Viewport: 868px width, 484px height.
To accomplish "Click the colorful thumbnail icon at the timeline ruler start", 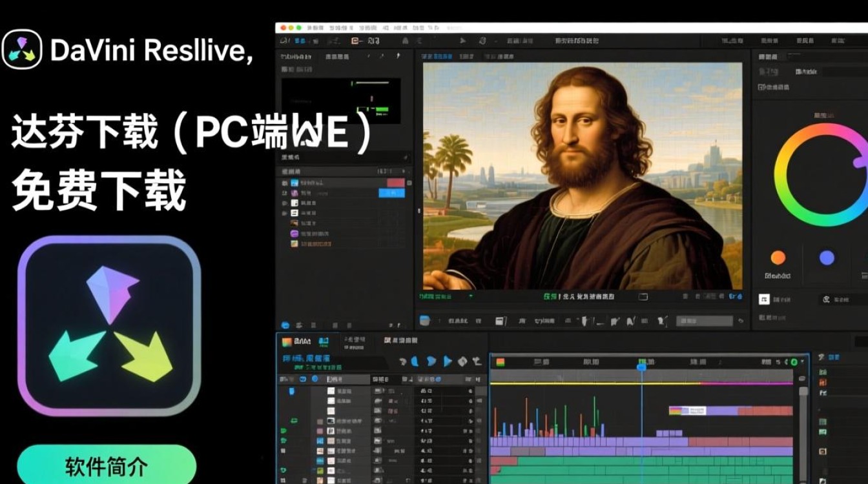I will point(500,363).
